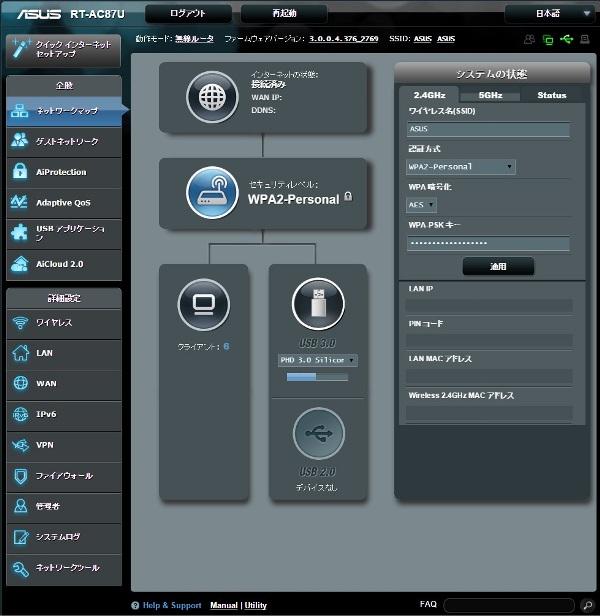Image resolution: width=600 pixels, height=616 pixels.
Task: Click the FAQ search input field
Action: 509,605
